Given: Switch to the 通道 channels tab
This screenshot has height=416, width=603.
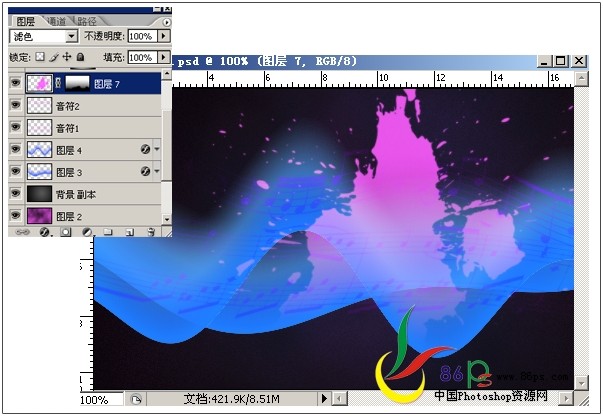Looking at the screenshot, I should tap(57, 21).
